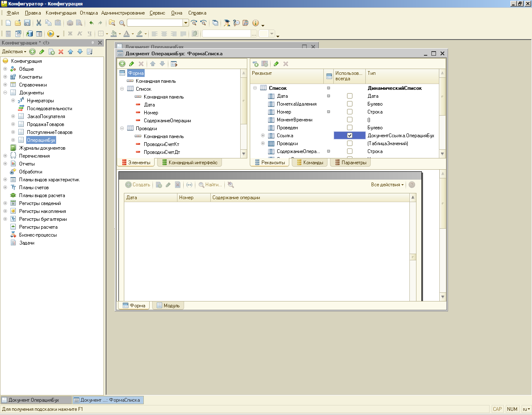Check always-use box for ПометкаУдаления
This screenshot has width=532, height=415.
[x=350, y=104]
